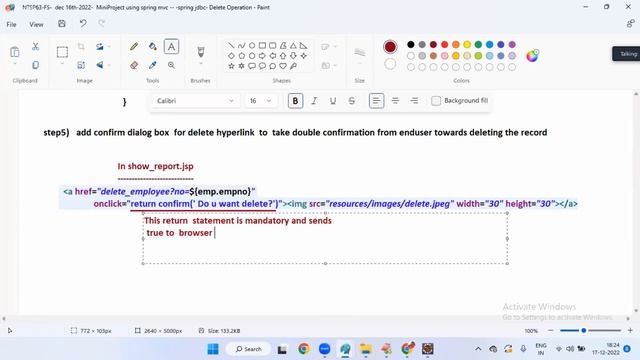Select the Eraser tool
Screen dimensions: 640x360
click(x=134, y=65)
